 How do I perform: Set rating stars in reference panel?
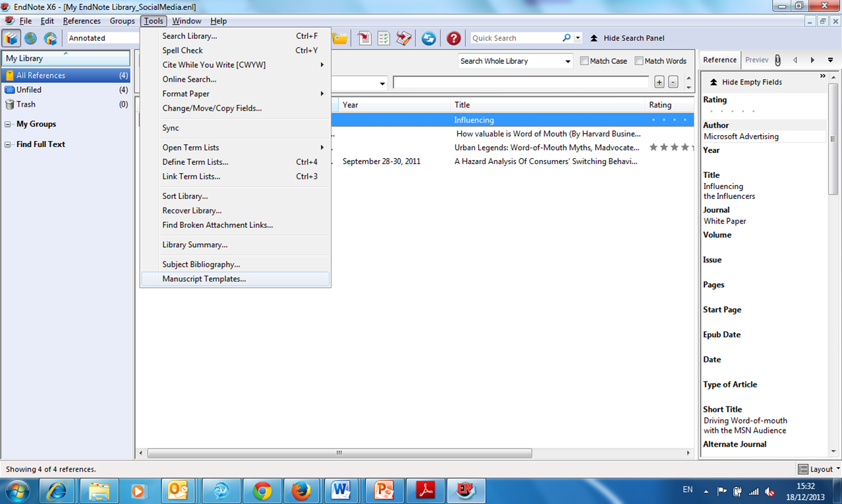pos(733,111)
